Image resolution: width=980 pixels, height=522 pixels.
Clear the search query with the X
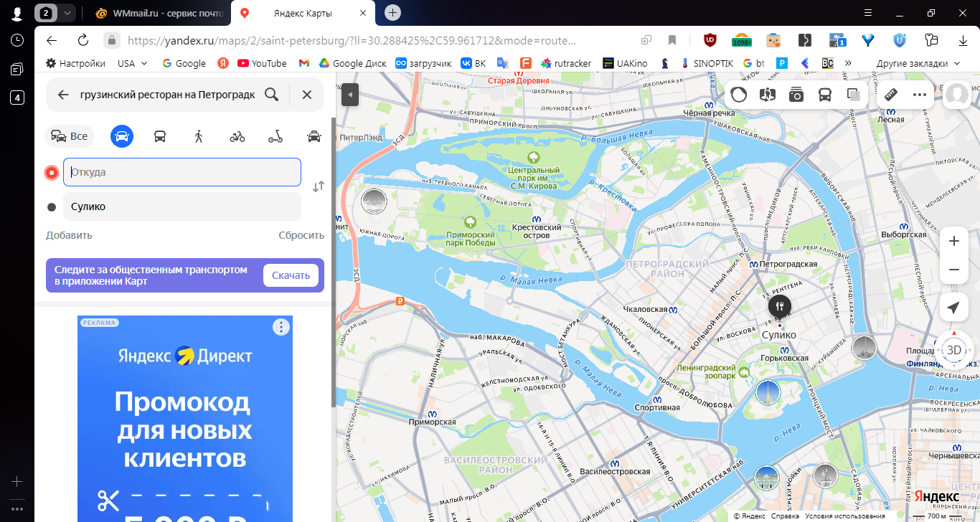click(x=307, y=95)
